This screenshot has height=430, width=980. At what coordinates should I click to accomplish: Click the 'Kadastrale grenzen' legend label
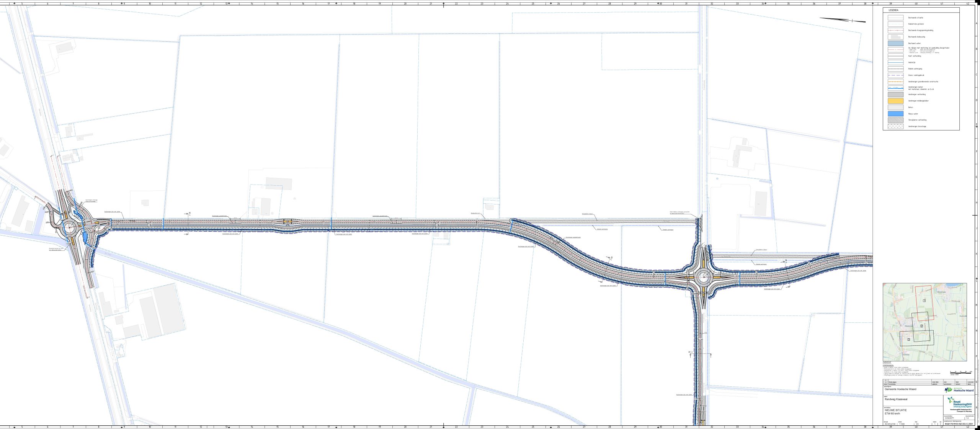pos(915,24)
